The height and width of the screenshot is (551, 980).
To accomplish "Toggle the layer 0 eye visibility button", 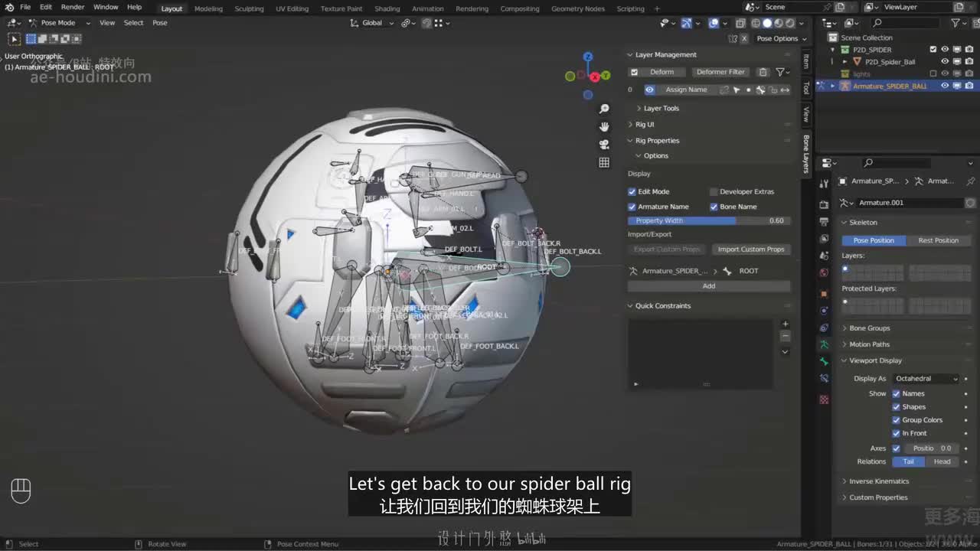I will point(650,90).
